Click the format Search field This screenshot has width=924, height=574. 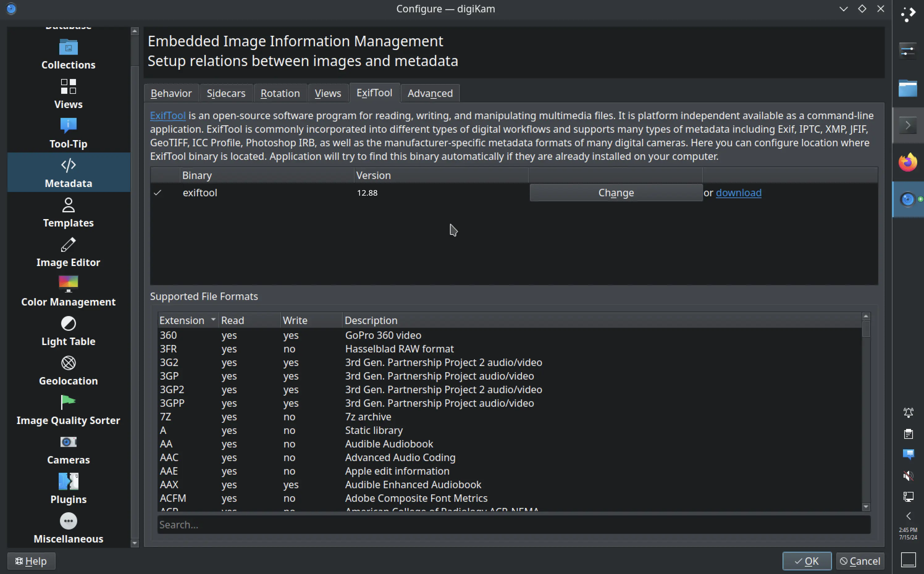point(514,525)
